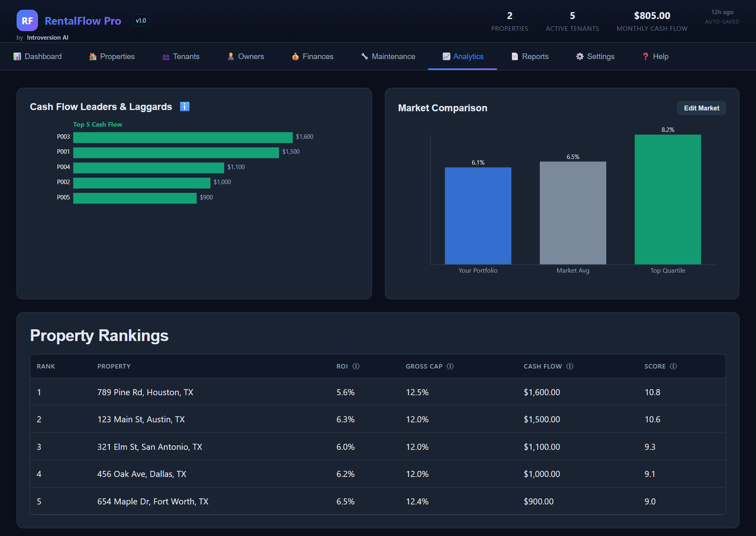This screenshot has width=756, height=536.
Task: Click the Edit Market button
Action: (701, 108)
